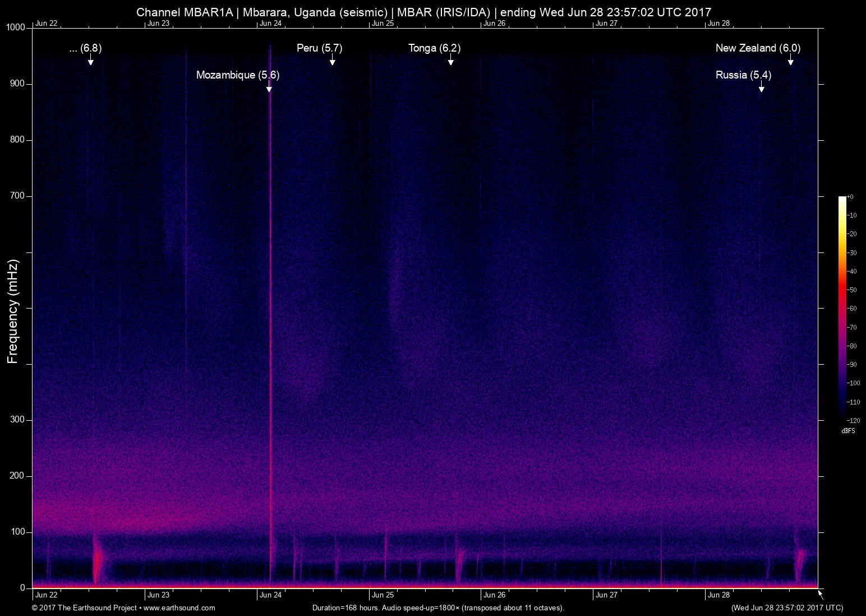Click the Tonga (6.2) event marker
Screen dimensions: 866x616
point(450,62)
